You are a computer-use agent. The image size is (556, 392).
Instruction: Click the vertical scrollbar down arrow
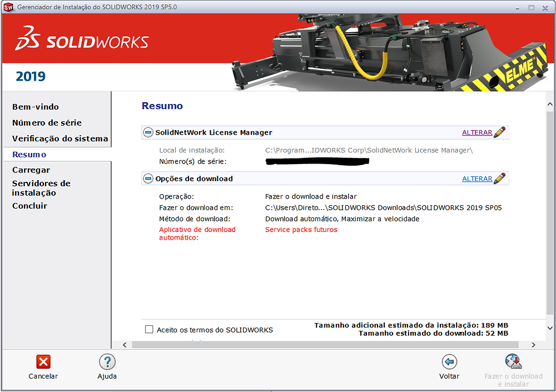tap(550, 328)
